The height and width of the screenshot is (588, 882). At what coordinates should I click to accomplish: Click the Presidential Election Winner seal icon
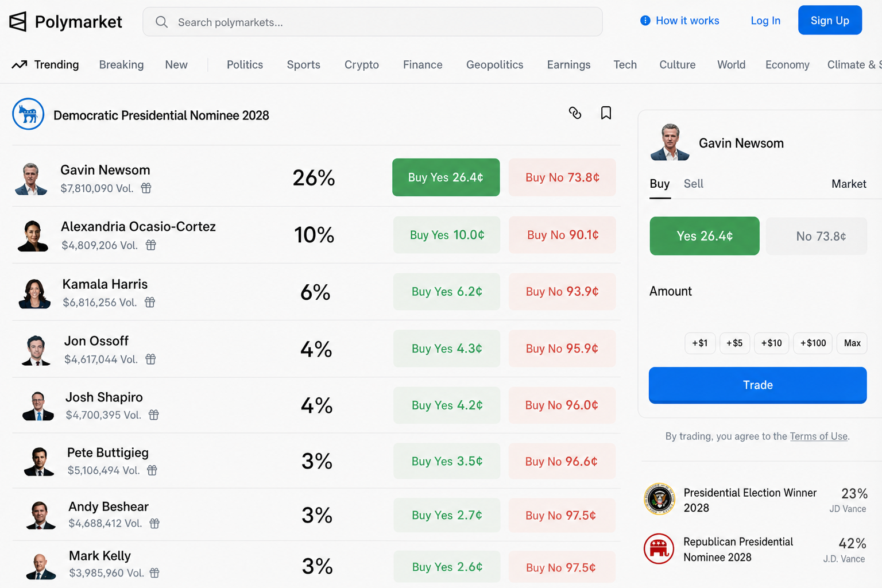[659, 499]
